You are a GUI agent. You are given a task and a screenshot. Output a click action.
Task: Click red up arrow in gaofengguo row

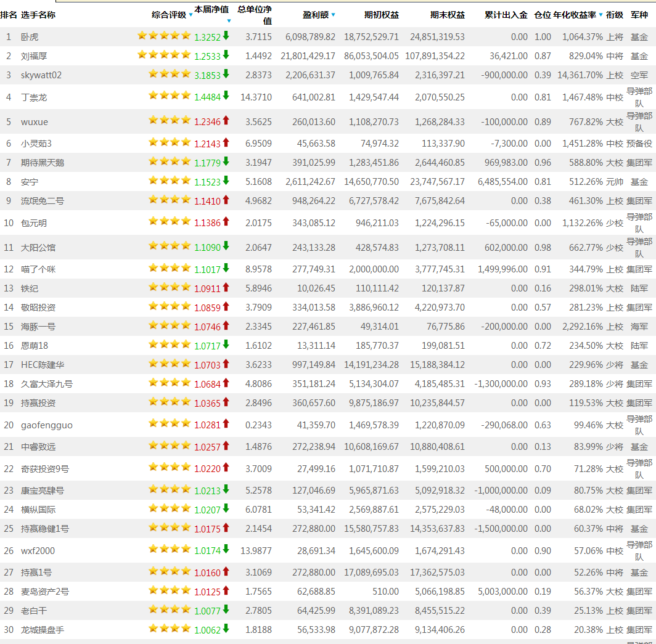tap(226, 423)
